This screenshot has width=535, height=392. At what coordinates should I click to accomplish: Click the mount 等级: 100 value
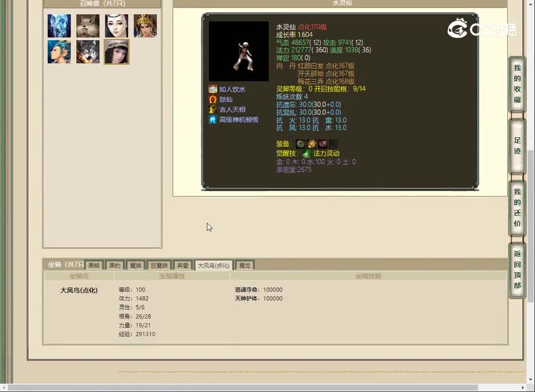(132, 290)
